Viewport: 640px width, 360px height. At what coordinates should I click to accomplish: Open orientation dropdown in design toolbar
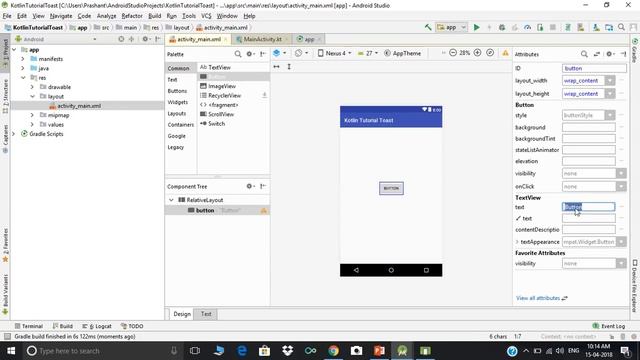pos(302,53)
